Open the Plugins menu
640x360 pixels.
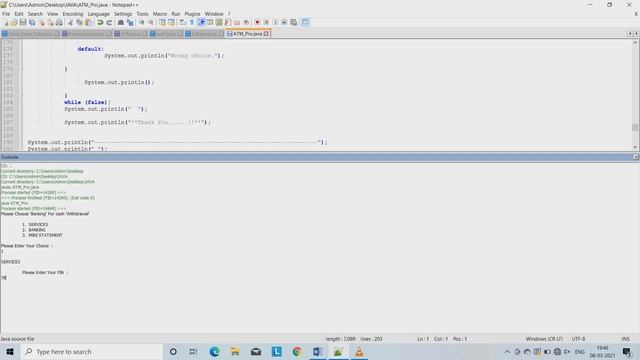tap(192, 14)
